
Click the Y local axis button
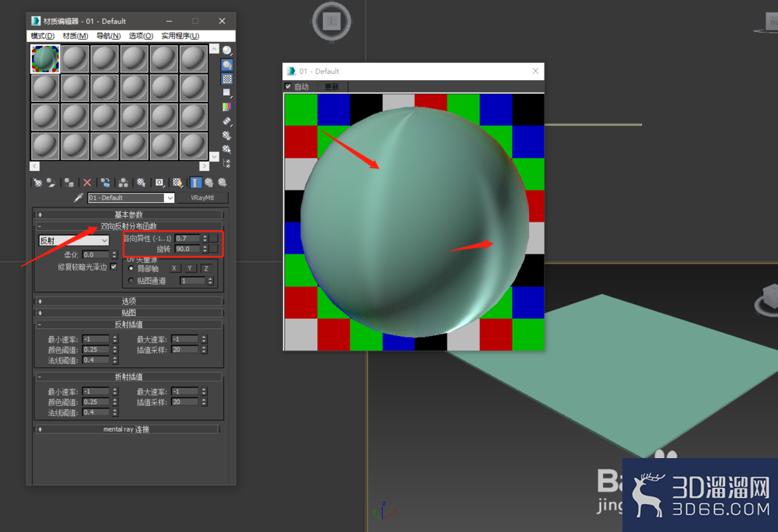[190, 268]
